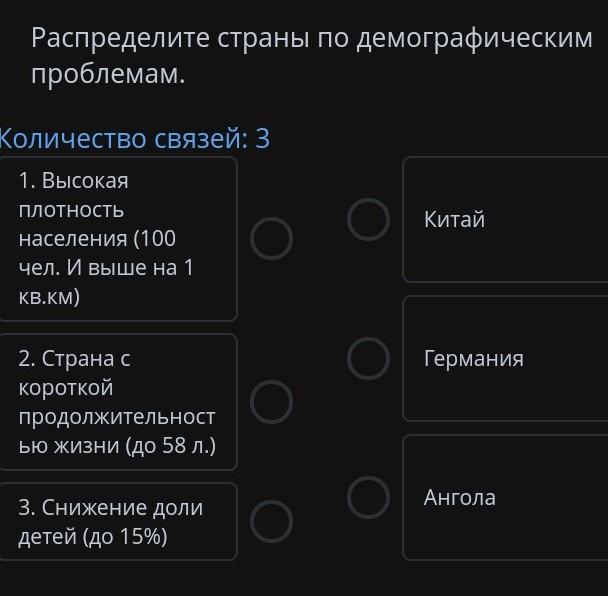
Task: Click card 3 Снижение доли детей
Action: click(x=118, y=522)
